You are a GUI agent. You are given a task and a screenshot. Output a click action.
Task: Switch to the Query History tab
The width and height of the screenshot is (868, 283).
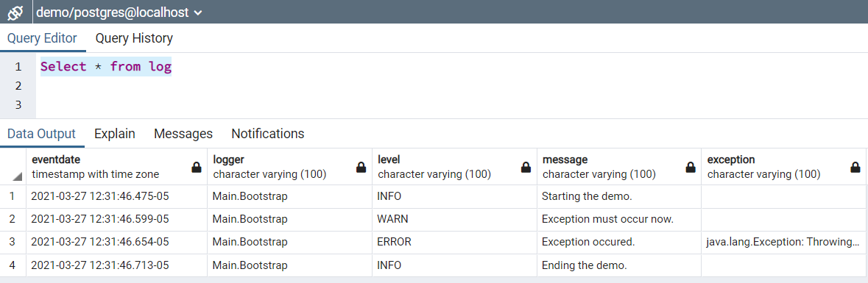tap(134, 38)
